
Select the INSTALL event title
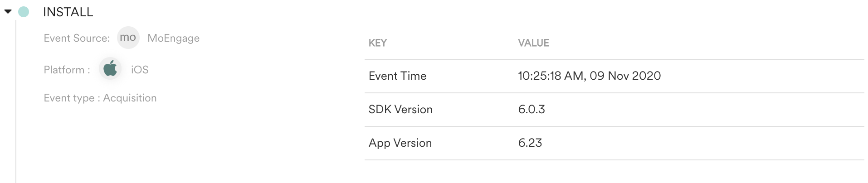click(x=68, y=12)
